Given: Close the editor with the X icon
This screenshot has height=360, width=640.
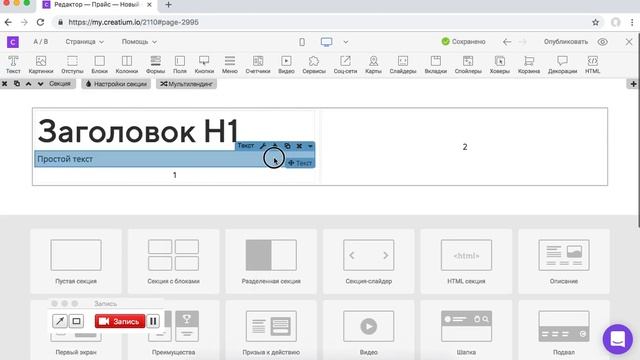Looking at the screenshot, I should point(629,42).
